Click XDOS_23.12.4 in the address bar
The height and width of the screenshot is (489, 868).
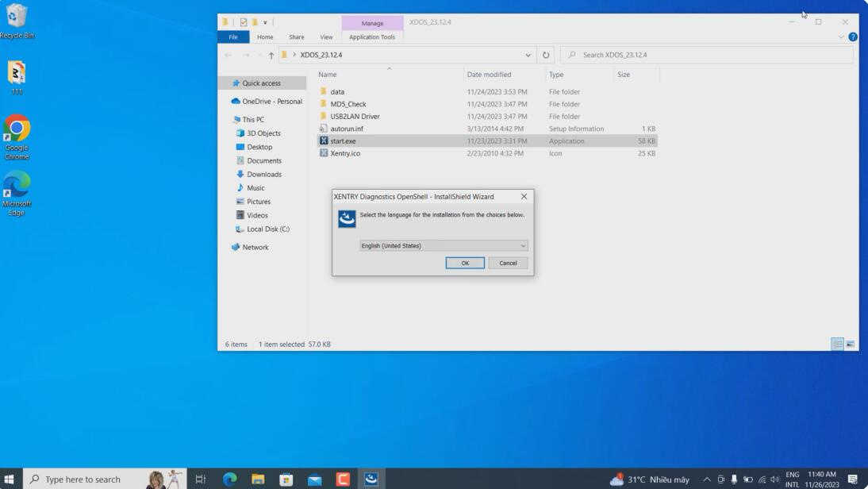pyautogui.click(x=321, y=55)
